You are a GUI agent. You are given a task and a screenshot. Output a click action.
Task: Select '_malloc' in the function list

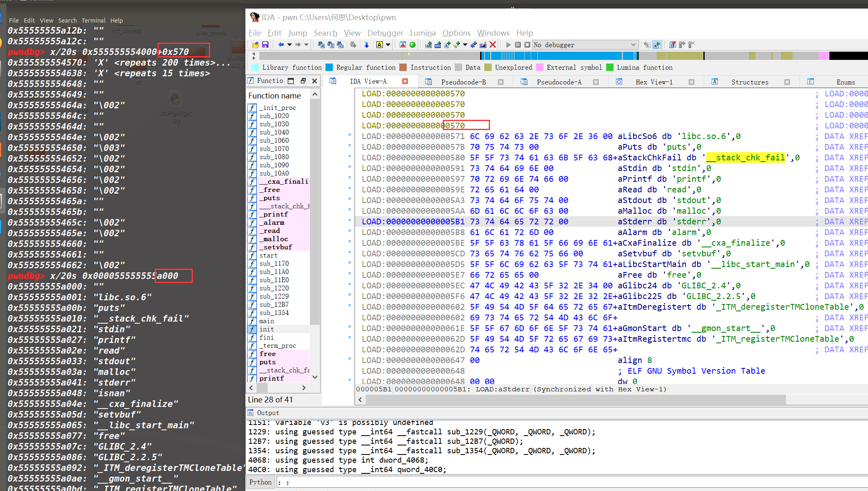(x=274, y=239)
